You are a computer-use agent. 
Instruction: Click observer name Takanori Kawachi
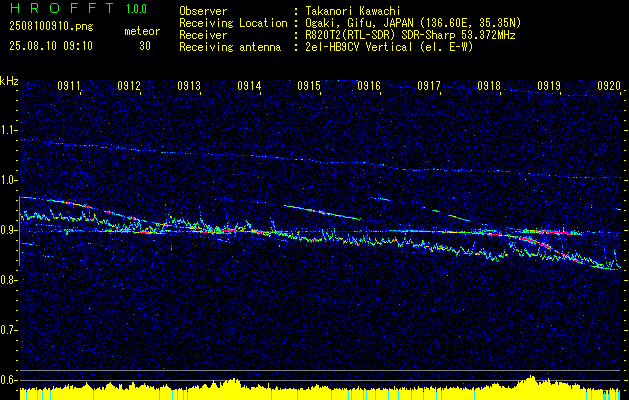tap(351, 11)
